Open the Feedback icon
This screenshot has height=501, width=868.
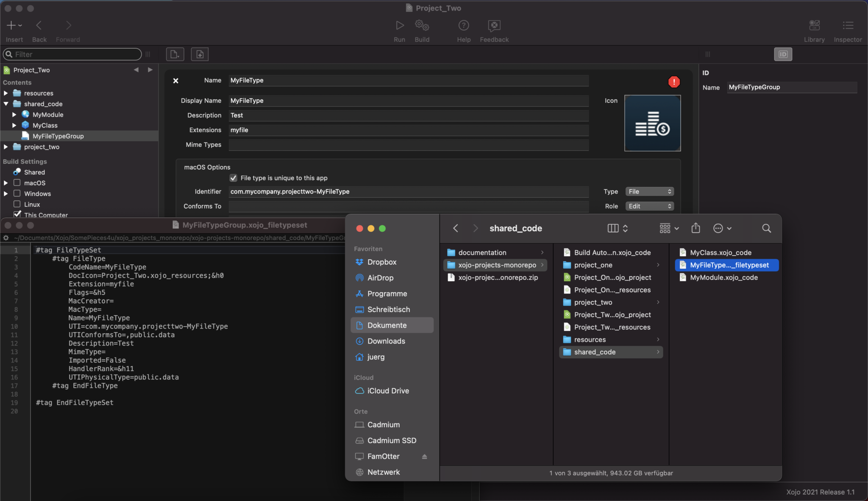[x=494, y=25]
